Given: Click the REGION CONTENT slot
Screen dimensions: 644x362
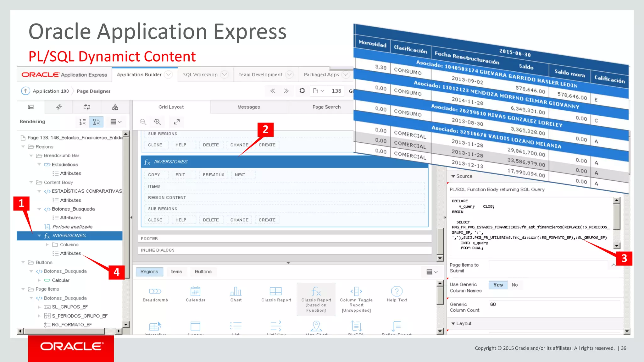Looking at the screenshot, I should pos(285,197).
